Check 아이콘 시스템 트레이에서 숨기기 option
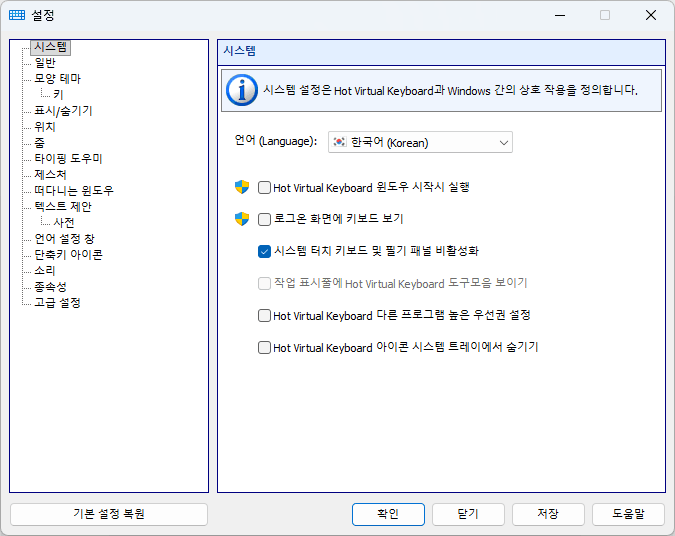Viewport: 675px width, 536px height. click(264, 347)
